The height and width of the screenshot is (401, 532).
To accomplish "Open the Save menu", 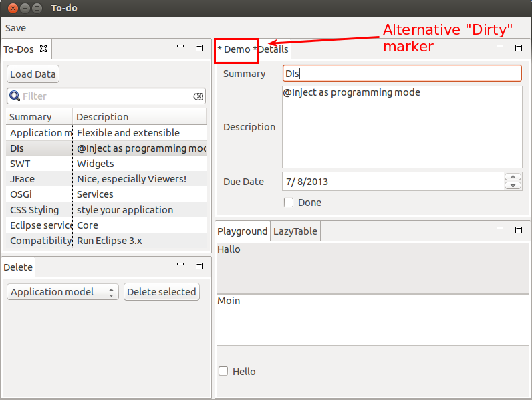I will (15, 28).
